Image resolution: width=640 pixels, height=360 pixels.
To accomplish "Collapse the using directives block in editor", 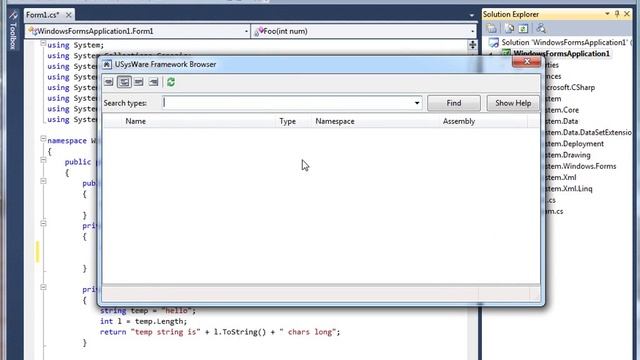I will (43, 43).
